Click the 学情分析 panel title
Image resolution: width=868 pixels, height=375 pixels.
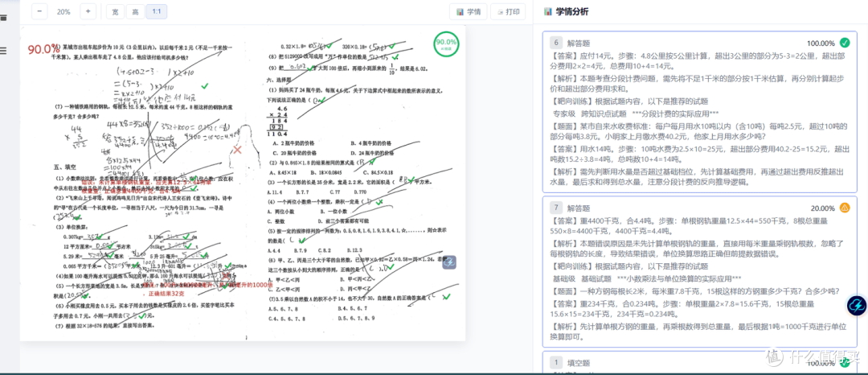point(572,11)
